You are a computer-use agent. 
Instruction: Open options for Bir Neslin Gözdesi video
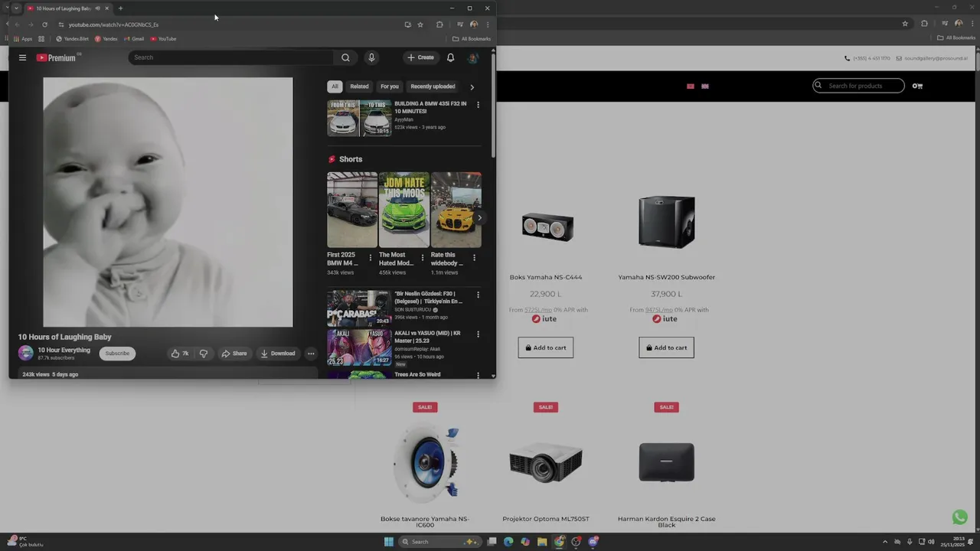coord(478,295)
